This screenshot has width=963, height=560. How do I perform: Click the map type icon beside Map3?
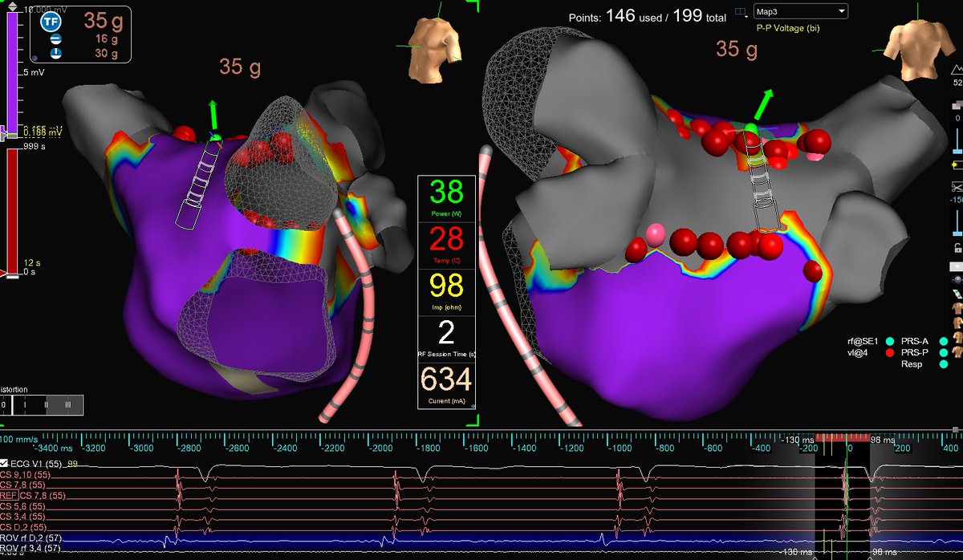tap(740, 11)
